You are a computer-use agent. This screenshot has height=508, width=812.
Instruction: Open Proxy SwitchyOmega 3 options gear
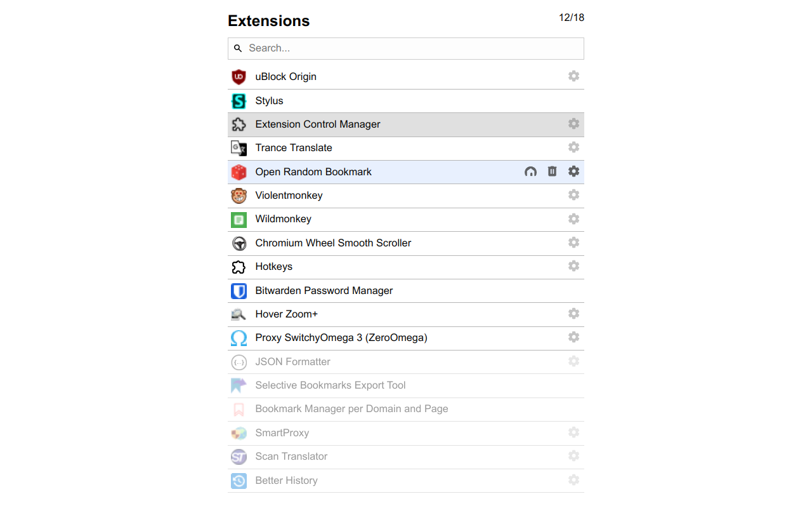tap(573, 337)
